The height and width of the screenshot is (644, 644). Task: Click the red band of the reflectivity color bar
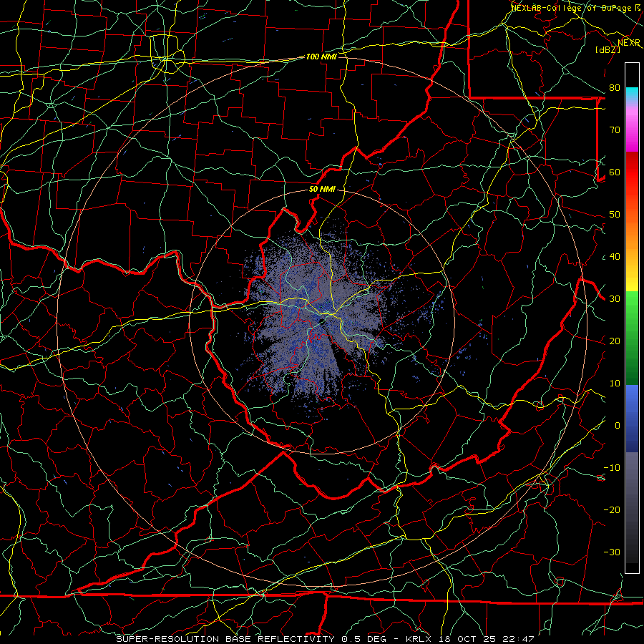click(x=632, y=172)
